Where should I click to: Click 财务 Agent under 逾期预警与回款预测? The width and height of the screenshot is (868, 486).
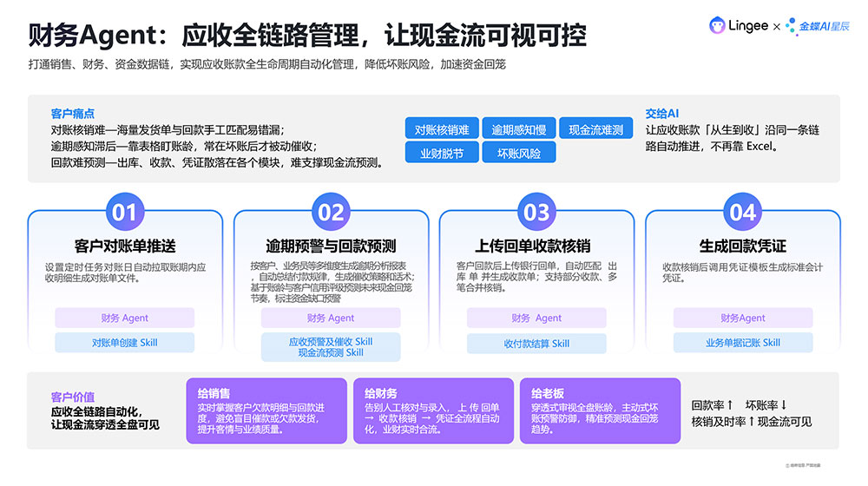tap(331, 318)
